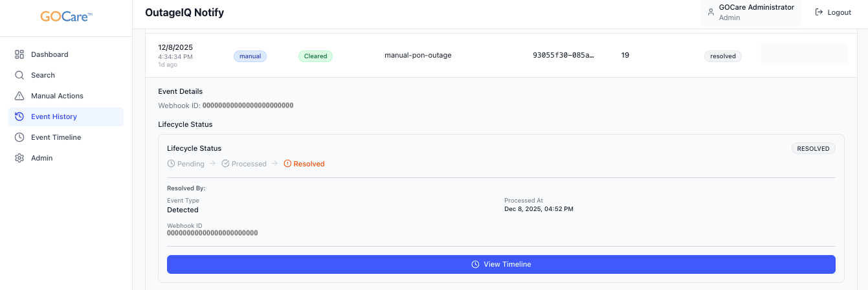The width and height of the screenshot is (868, 290).
Task: Click the Event Timeline clock icon
Action: click(19, 137)
